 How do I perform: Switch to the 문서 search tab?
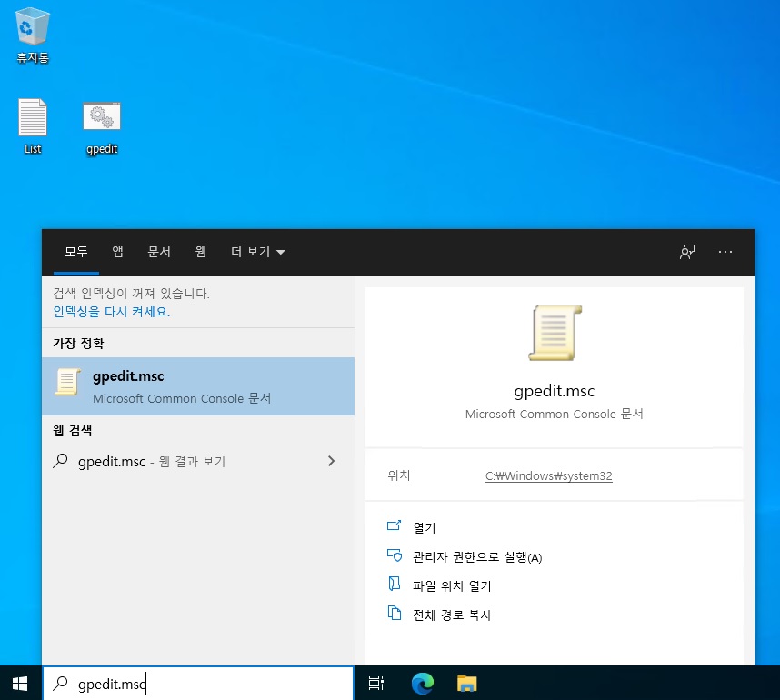click(159, 252)
